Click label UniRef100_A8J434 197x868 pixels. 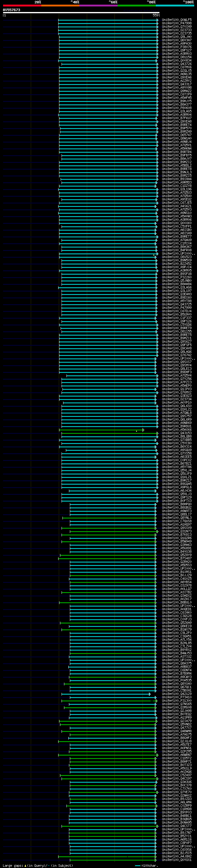[x=177, y=491]
